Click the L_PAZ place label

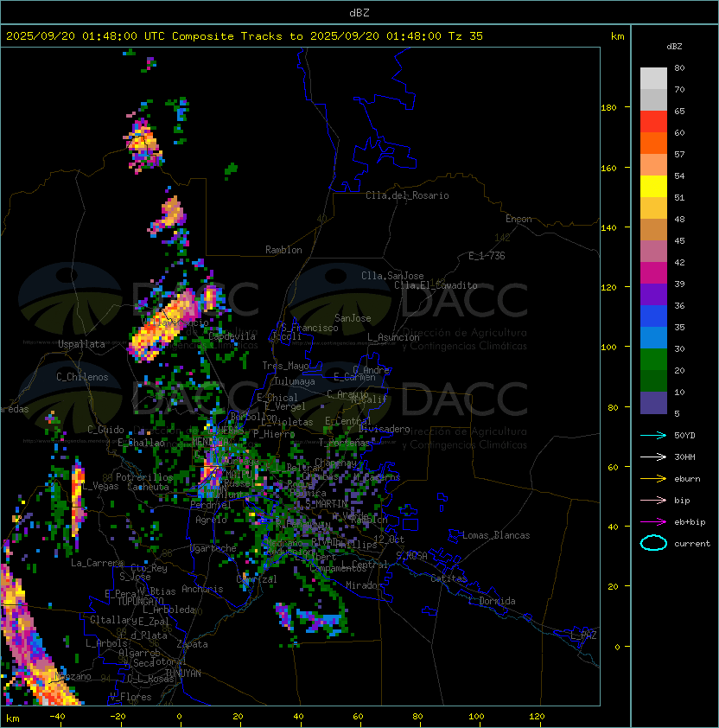(583, 635)
